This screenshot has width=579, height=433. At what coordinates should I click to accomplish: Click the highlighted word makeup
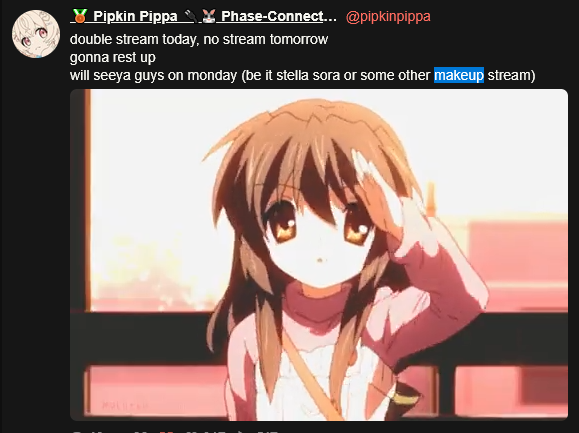[459, 75]
